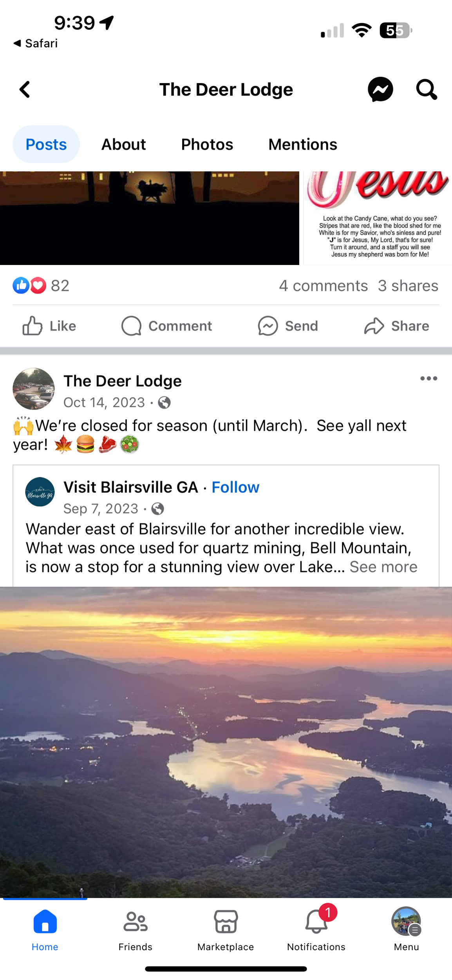Follow Visit Blairsville GA
The height and width of the screenshot is (980, 452).
click(x=235, y=487)
